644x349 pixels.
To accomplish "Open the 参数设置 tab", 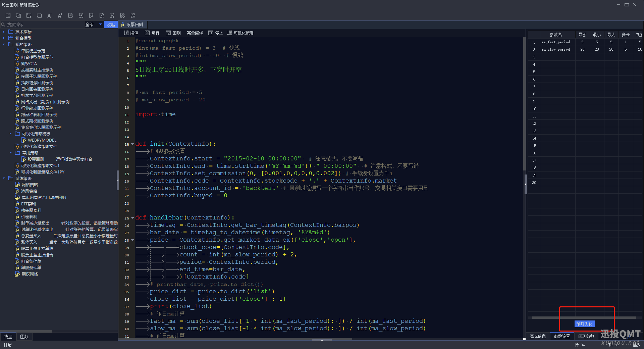I will point(562,336).
